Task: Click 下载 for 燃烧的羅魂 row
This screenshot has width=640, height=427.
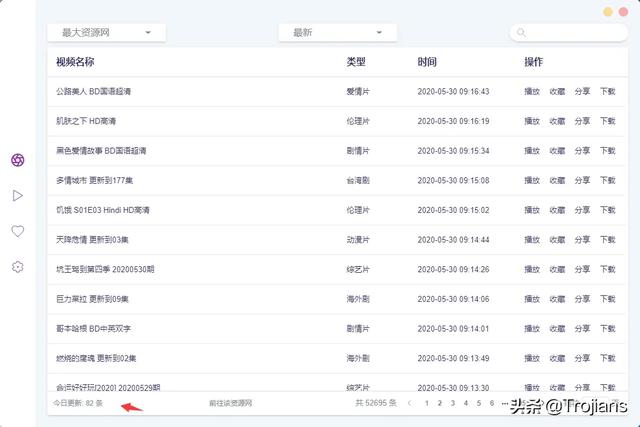Action: tap(608, 358)
